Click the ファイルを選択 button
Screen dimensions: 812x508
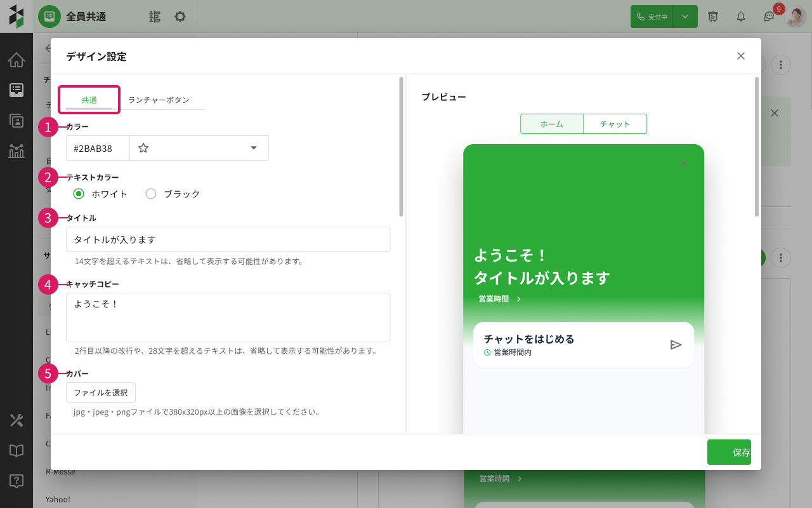click(x=101, y=393)
